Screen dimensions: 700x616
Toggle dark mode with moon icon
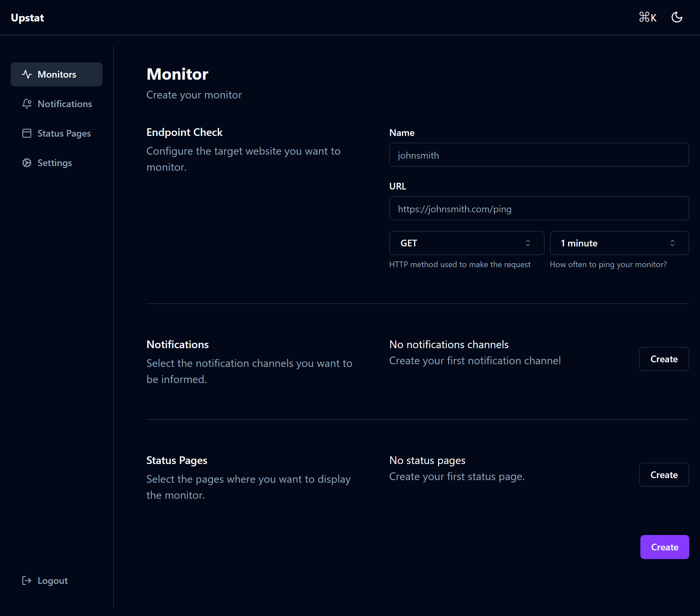click(677, 17)
